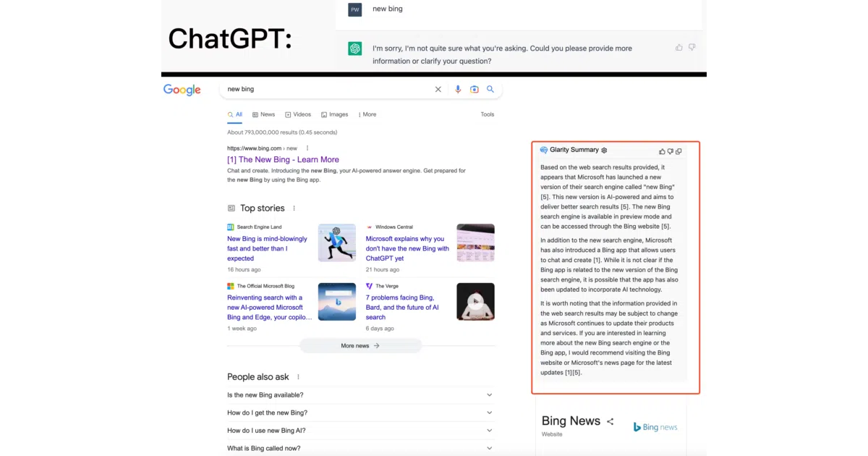Open 'Microsoft explains why you don't have' story
868x456 pixels.
point(407,248)
